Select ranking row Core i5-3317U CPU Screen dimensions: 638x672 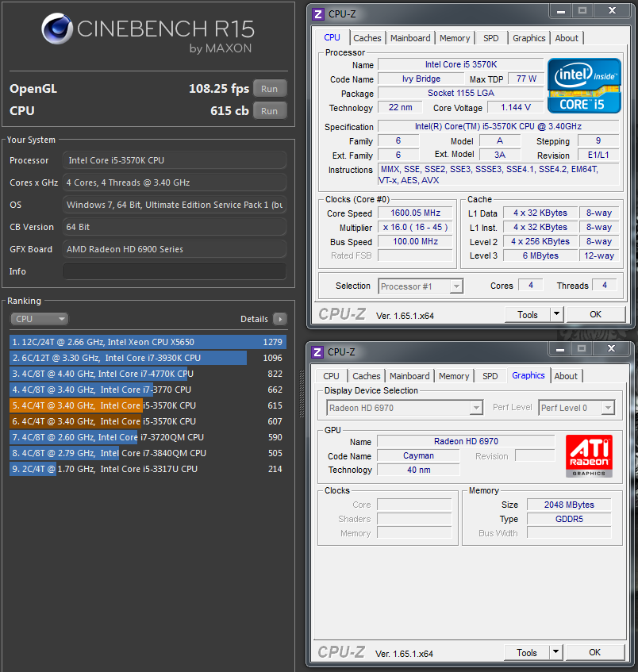148,469
